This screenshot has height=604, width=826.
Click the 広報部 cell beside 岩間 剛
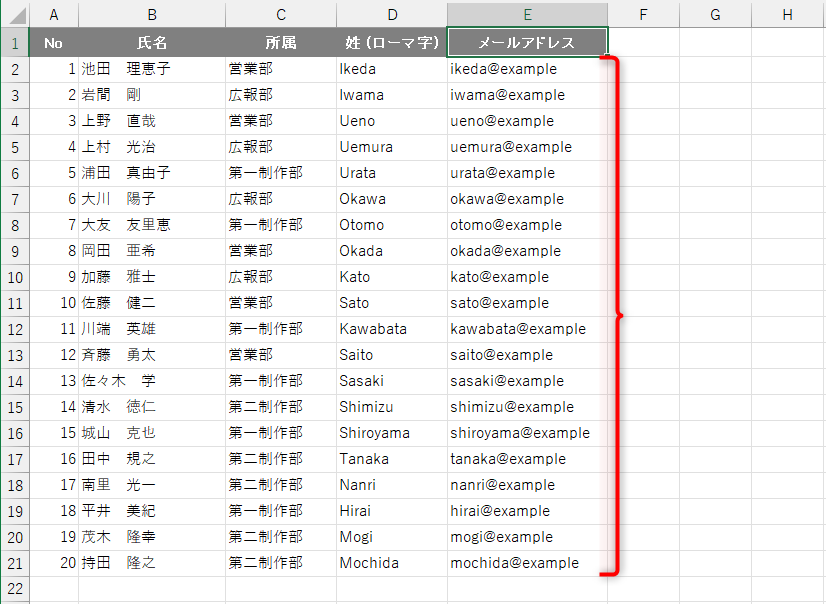280,94
